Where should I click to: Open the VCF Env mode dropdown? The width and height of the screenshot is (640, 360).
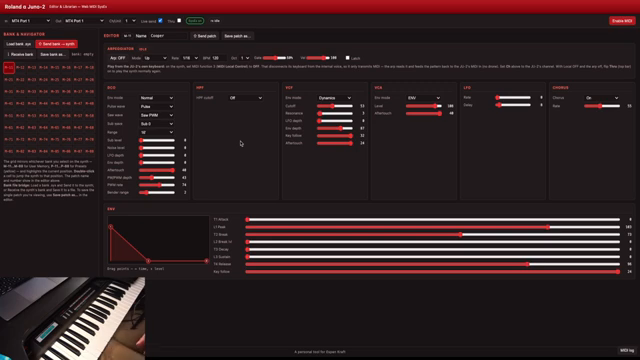pos(334,98)
